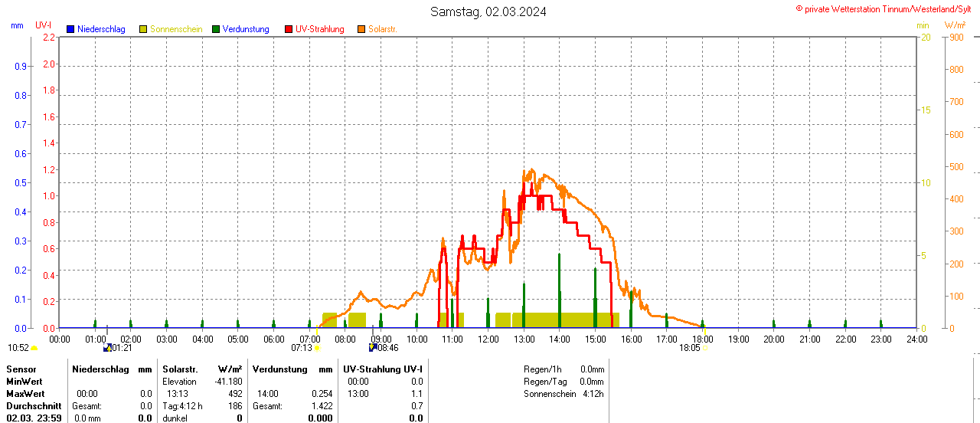Click the Solarstr. legend label text

tap(382, 29)
